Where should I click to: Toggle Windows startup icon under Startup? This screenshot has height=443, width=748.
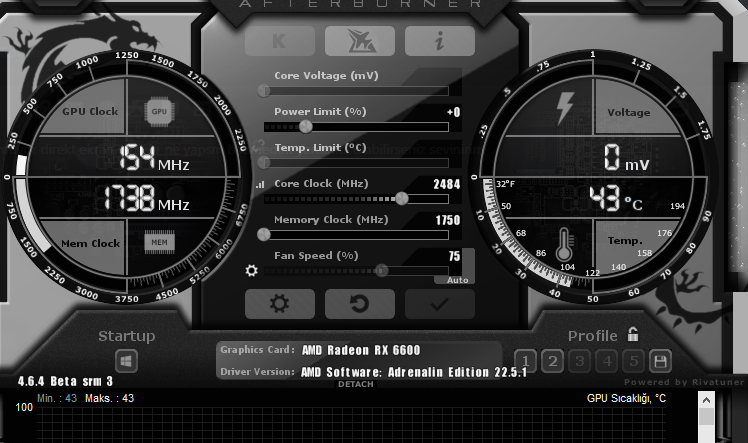point(126,361)
